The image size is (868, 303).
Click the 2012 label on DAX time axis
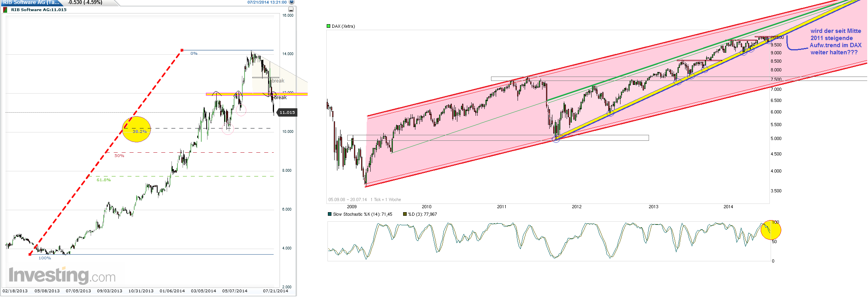pos(577,207)
